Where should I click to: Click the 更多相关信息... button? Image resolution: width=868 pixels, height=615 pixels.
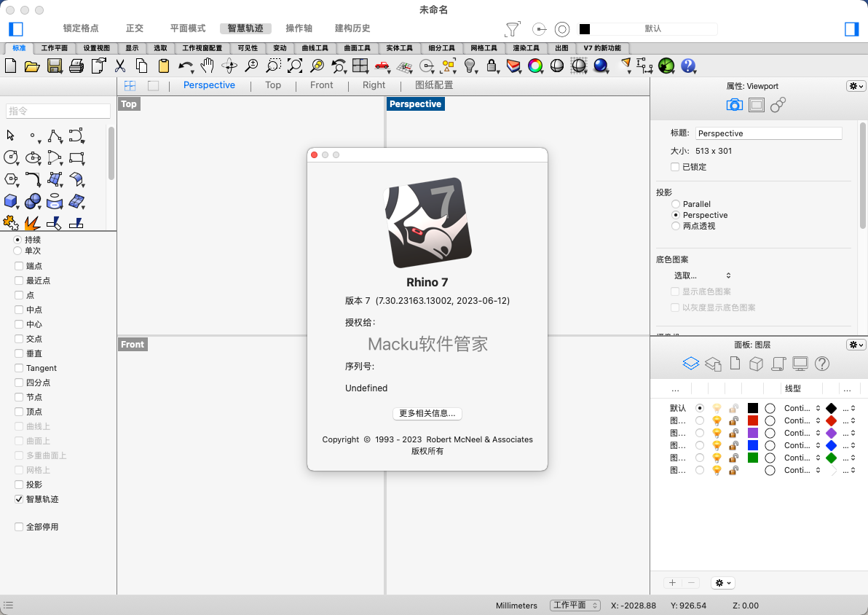(427, 413)
